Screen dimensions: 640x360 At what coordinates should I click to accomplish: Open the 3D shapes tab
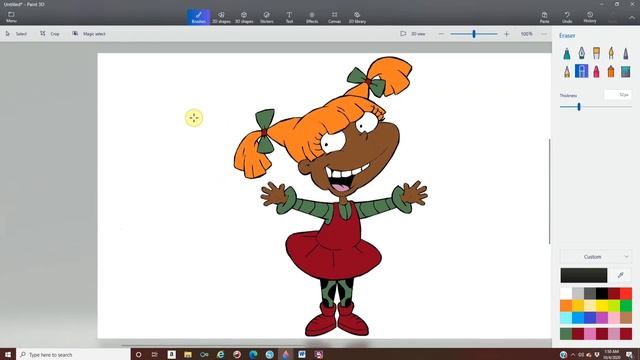coord(244,17)
